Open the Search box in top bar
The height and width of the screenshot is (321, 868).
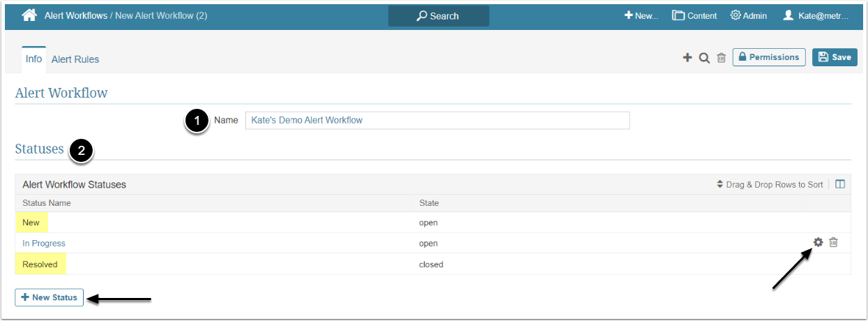(439, 16)
